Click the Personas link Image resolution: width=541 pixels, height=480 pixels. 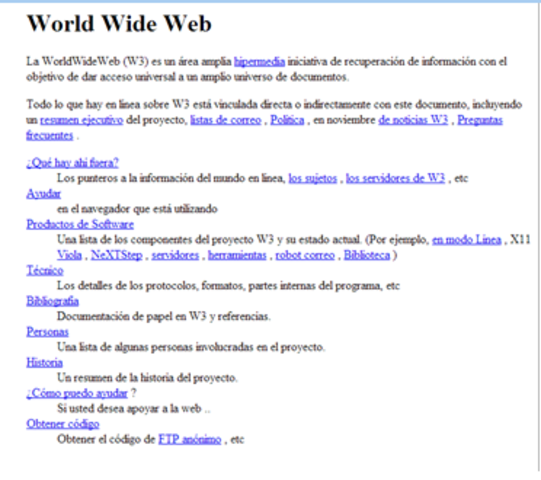47,332
